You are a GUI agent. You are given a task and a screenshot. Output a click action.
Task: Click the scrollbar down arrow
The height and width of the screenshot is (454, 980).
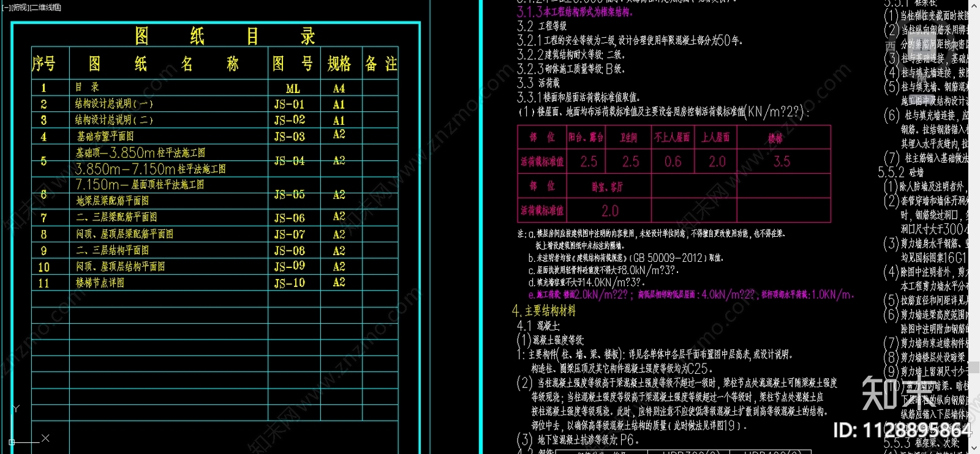(x=974, y=448)
